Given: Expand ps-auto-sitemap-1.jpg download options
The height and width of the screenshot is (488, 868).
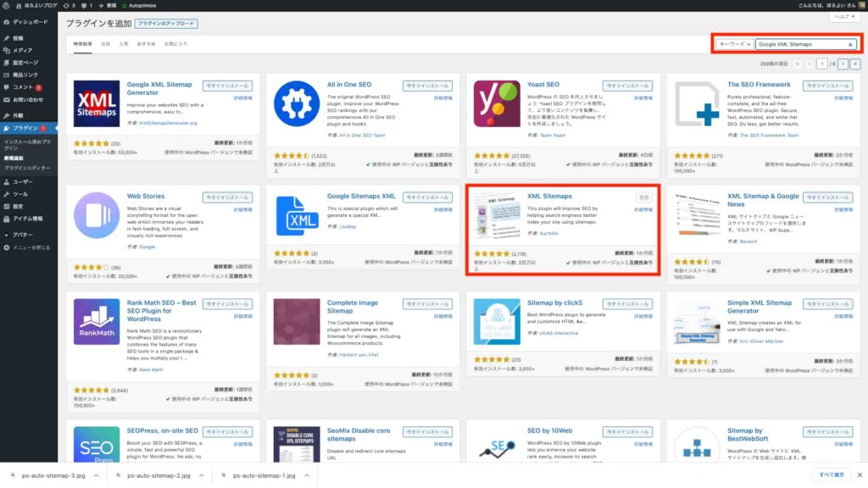Looking at the screenshot, I should [x=307, y=475].
